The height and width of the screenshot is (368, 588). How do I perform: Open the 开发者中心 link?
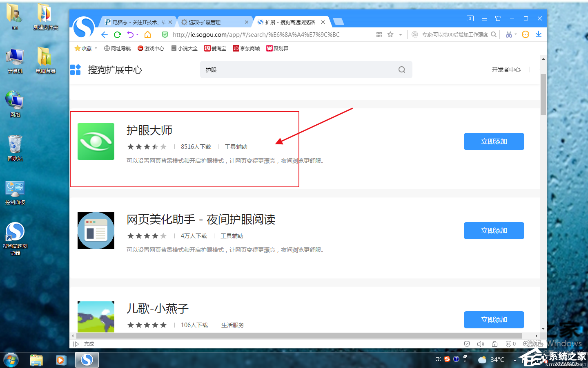pos(506,70)
